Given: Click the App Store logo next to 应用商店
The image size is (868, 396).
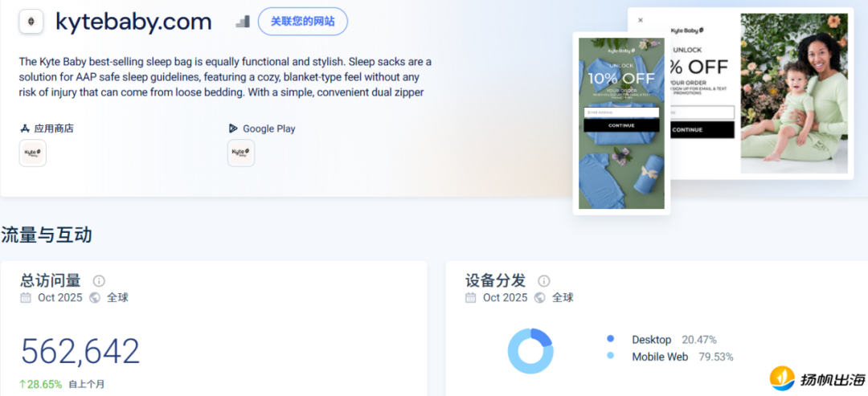Looking at the screenshot, I should click(x=24, y=129).
